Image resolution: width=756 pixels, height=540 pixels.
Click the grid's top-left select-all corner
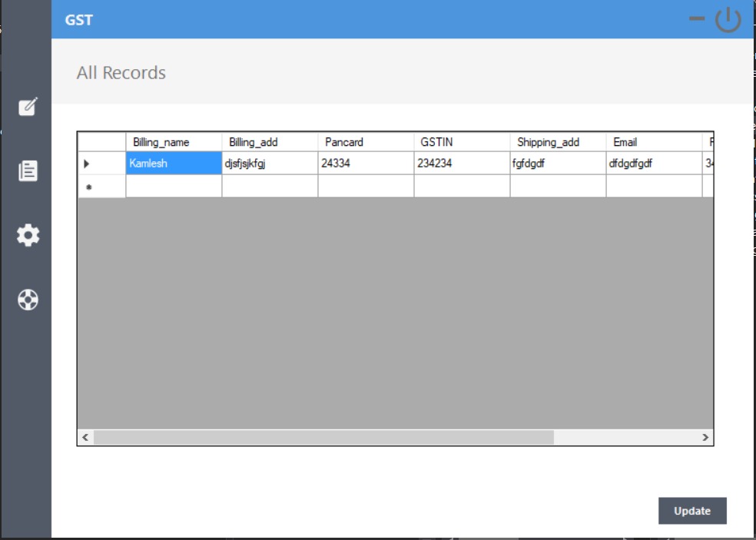[101, 142]
